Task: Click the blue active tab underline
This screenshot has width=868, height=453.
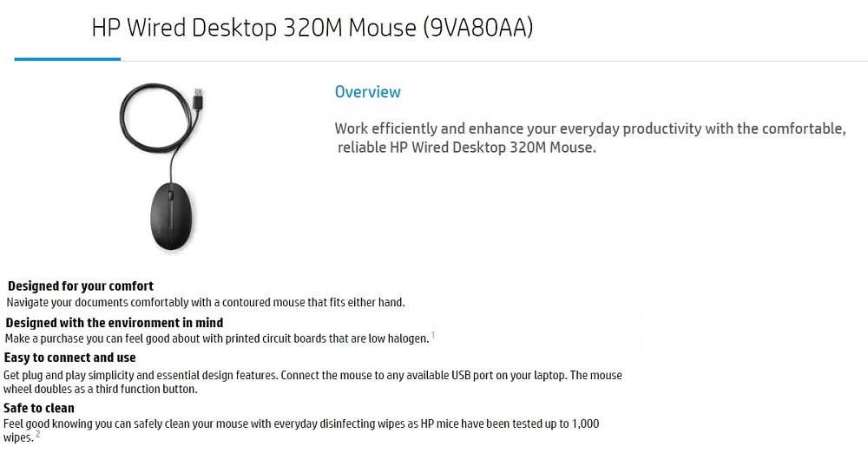Action: tap(68, 59)
